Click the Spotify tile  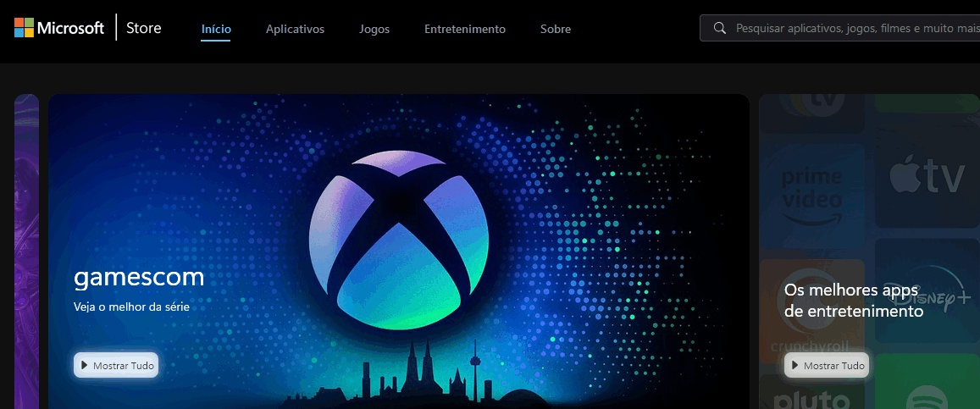[927, 382]
